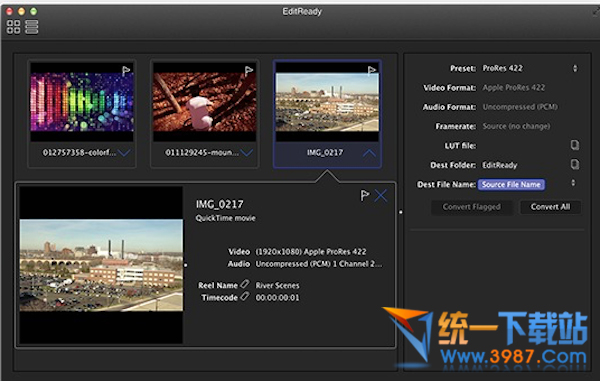This screenshot has height=381, width=600.
Task: Click the IMG_0217 title in detail panel
Action: (220, 205)
